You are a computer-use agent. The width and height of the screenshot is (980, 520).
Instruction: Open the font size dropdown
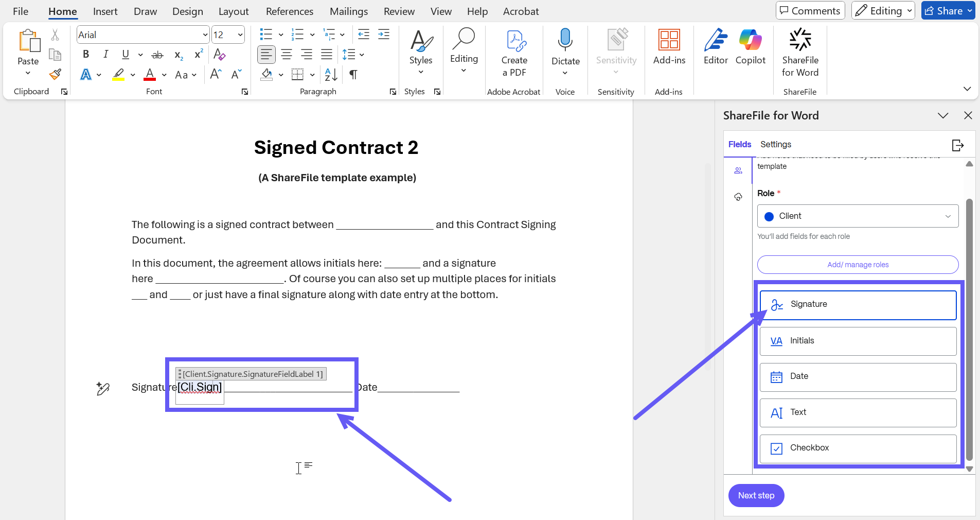pyautogui.click(x=240, y=35)
